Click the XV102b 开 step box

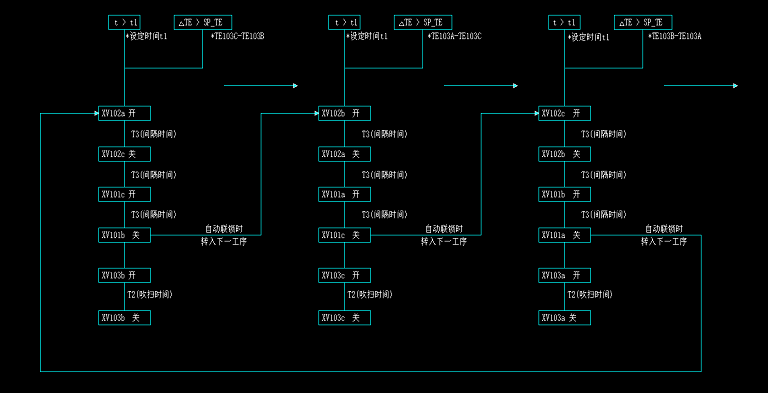344,113
